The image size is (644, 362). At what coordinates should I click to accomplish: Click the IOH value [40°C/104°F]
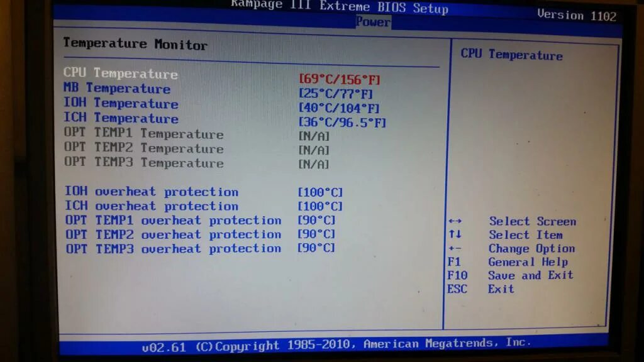point(339,108)
